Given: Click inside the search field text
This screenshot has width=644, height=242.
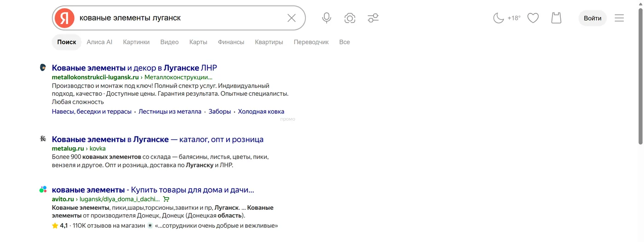Looking at the screenshot, I should [x=130, y=18].
